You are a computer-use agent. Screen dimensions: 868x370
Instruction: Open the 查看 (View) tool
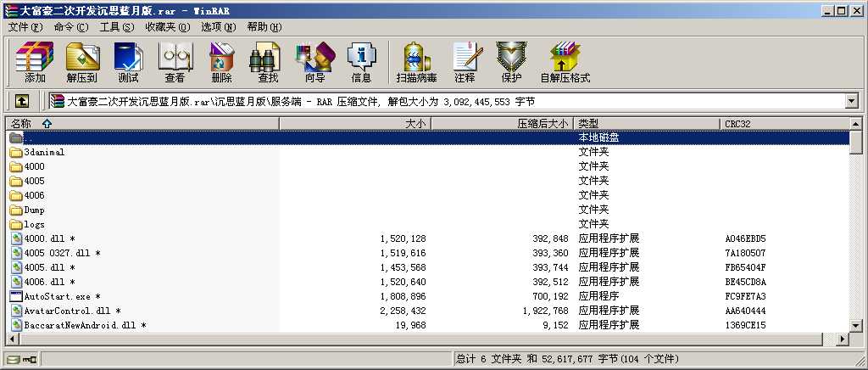tap(175, 62)
